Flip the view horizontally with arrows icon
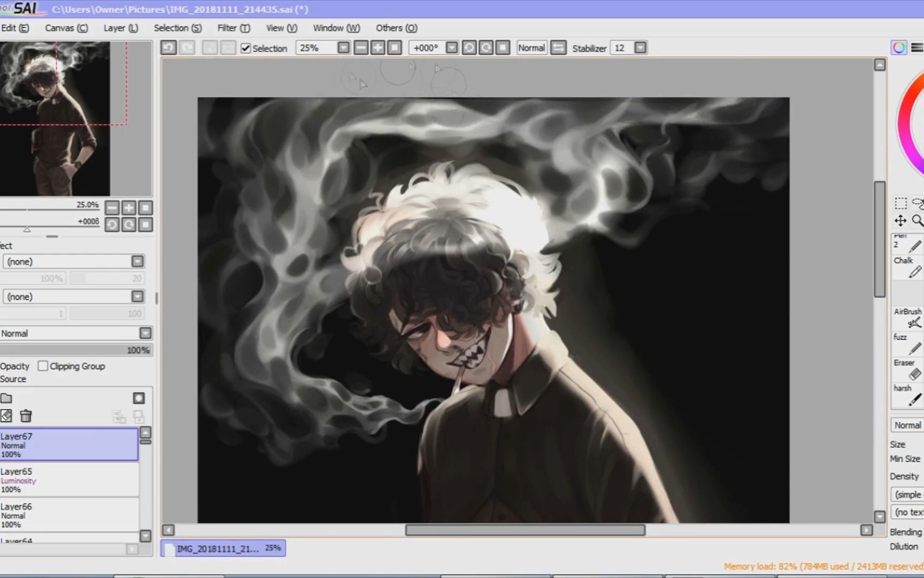Image resolution: width=924 pixels, height=578 pixels. 558,48
